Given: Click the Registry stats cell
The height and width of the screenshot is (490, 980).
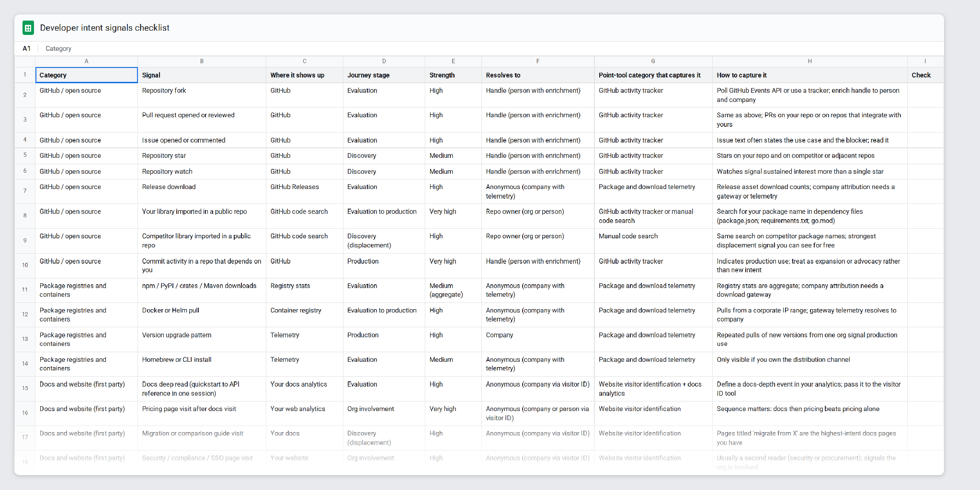Looking at the screenshot, I should 305,290.
